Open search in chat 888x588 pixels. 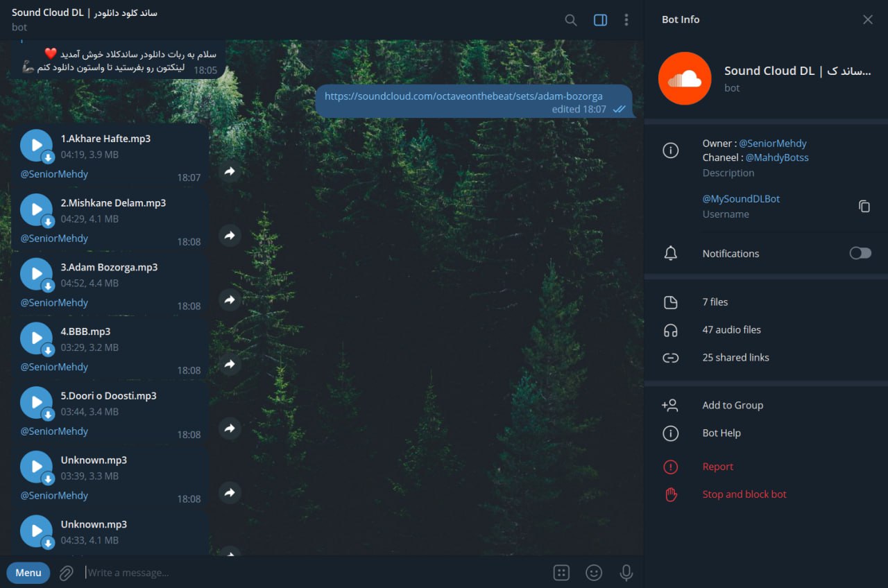click(571, 20)
